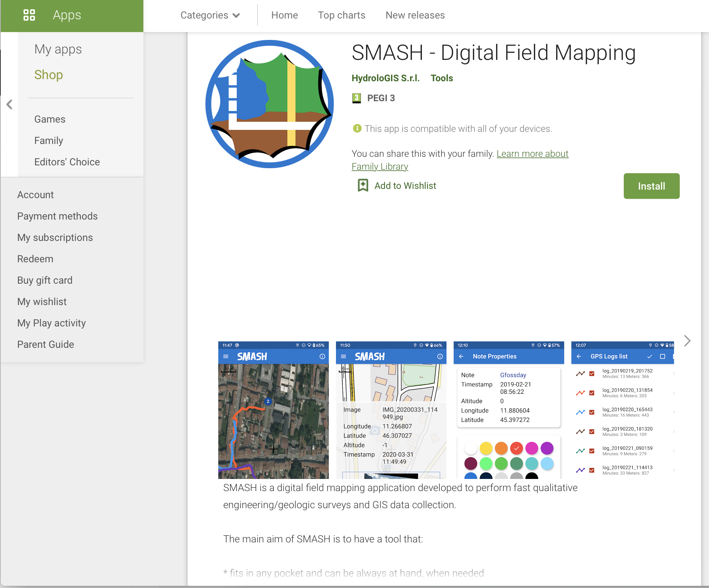Click the blue number 2 map marker
The width and height of the screenshot is (709, 588).
point(268,401)
